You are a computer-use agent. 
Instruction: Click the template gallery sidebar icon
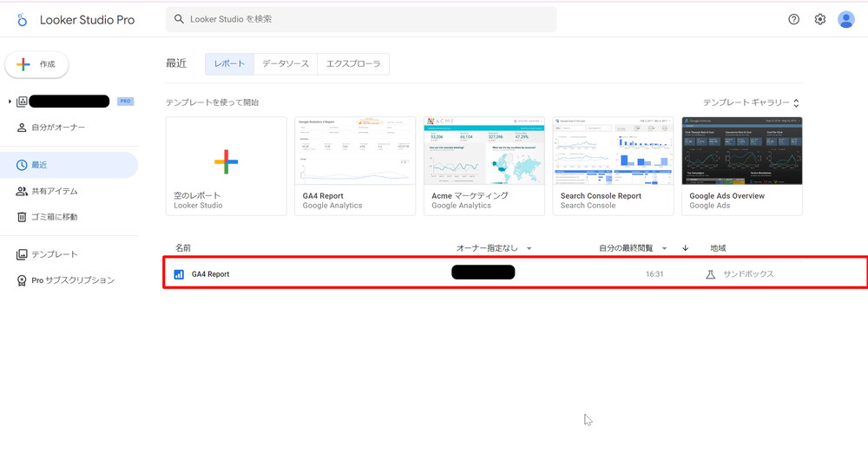tap(22, 254)
